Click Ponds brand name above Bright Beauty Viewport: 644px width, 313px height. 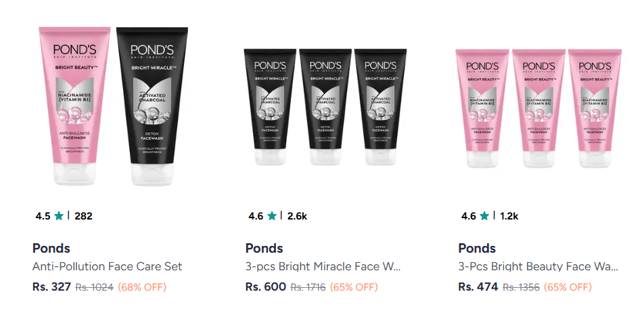tap(477, 249)
